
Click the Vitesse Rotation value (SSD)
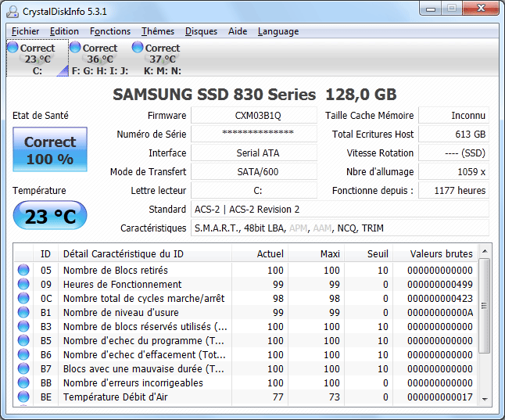[x=453, y=153]
